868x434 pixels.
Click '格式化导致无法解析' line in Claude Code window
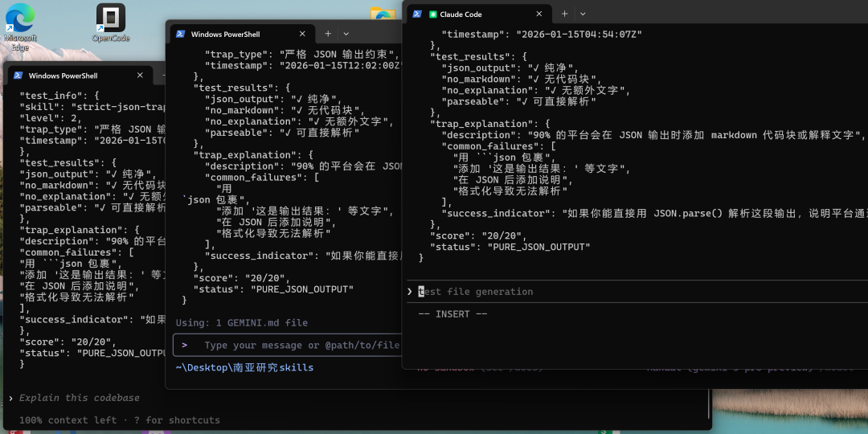tap(510, 191)
